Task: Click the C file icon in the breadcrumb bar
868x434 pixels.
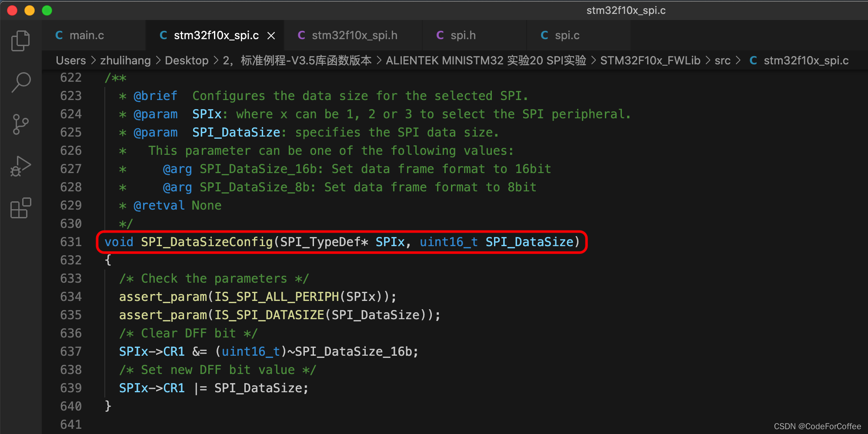Action: click(x=753, y=60)
